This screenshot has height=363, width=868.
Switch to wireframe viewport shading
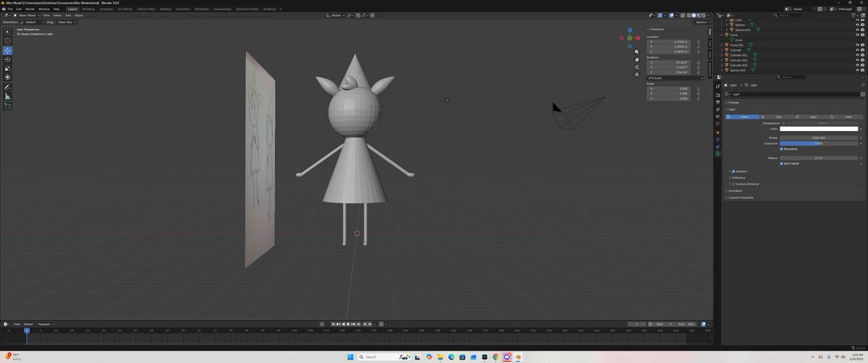click(689, 14)
